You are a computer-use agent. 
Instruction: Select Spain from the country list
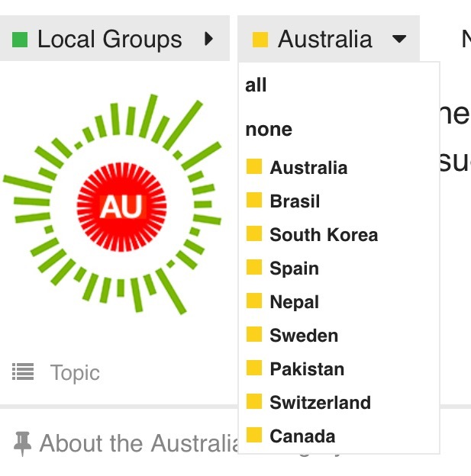(294, 269)
